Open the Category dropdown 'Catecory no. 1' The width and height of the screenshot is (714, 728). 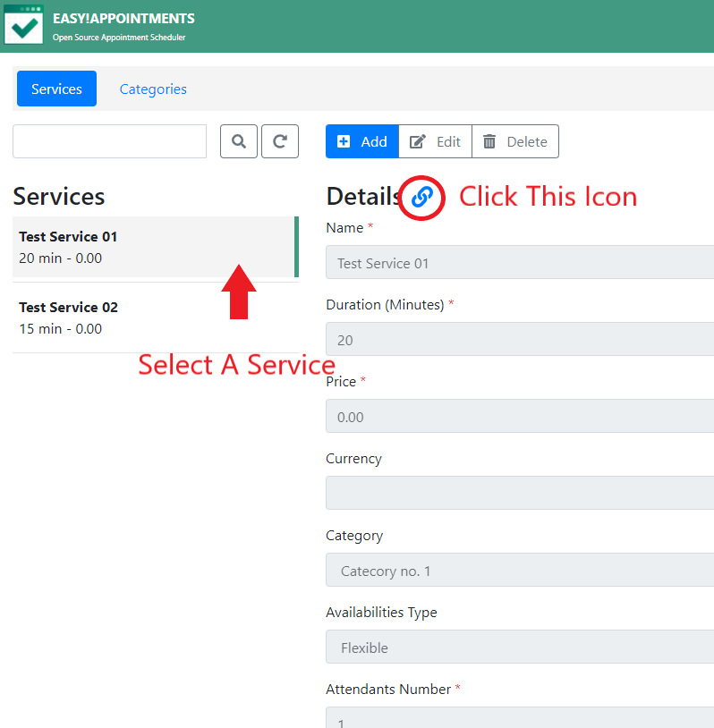520,570
